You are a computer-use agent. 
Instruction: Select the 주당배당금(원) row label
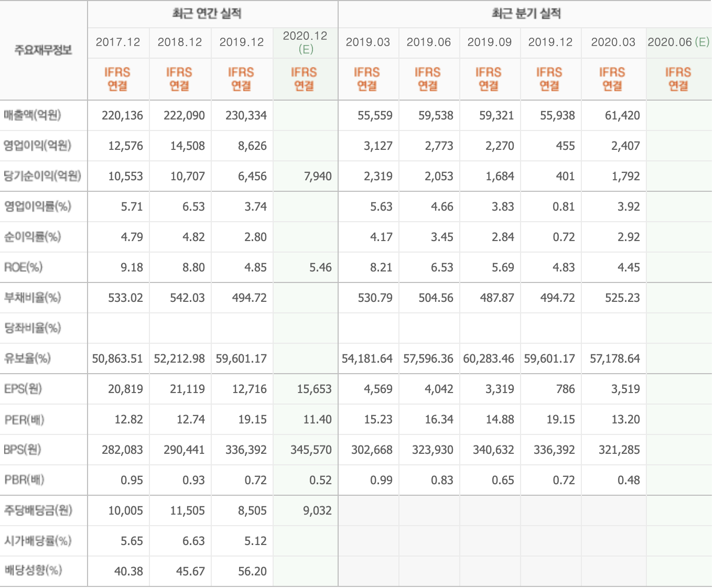[x=38, y=510]
